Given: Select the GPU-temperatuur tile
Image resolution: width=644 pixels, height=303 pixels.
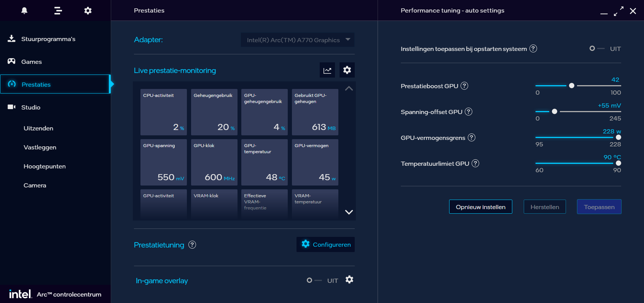Looking at the screenshot, I should pyautogui.click(x=265, y=162).
